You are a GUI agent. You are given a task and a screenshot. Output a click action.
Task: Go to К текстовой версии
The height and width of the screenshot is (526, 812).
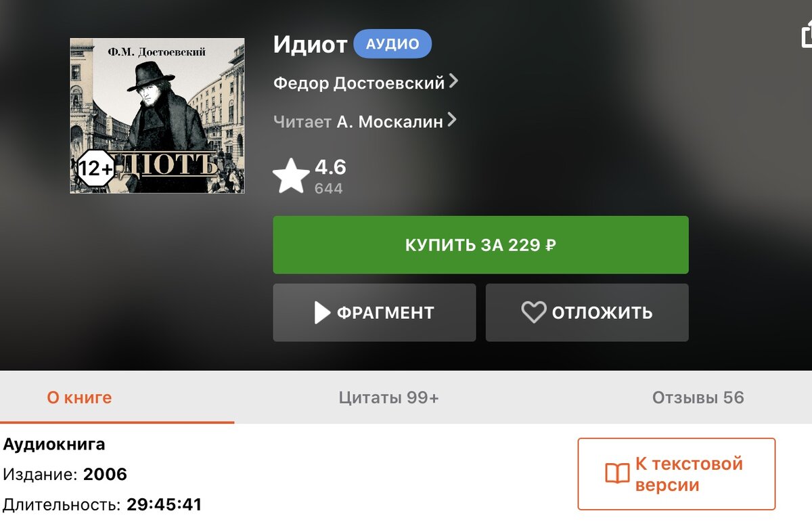point(676,474)
